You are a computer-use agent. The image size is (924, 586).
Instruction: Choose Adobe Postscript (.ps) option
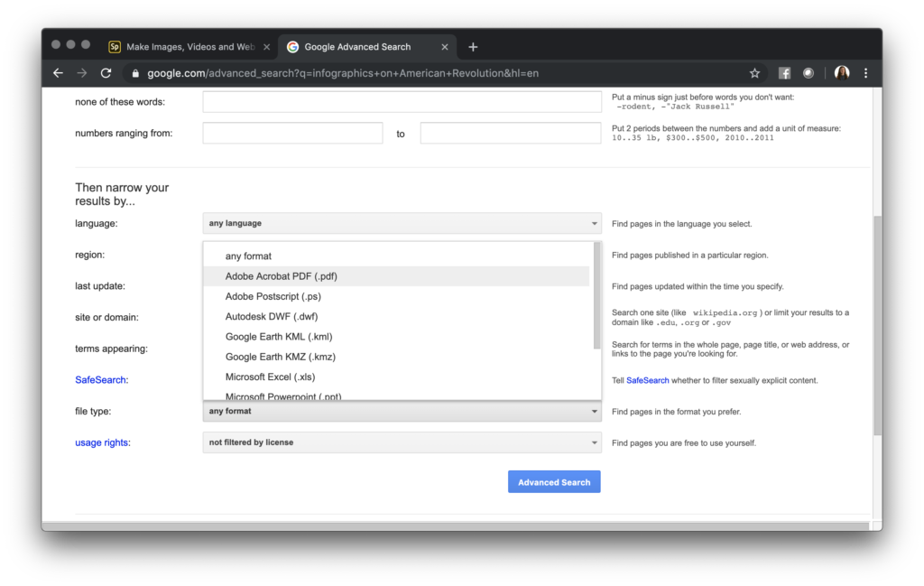pos(396,296)
